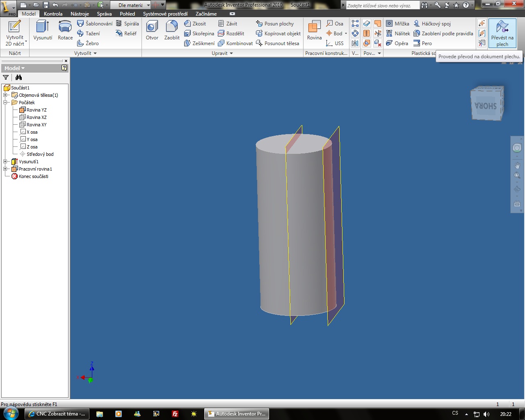Click Převést na plech button
The height and width of the screenshot is (420, 525).
[502, 33]
